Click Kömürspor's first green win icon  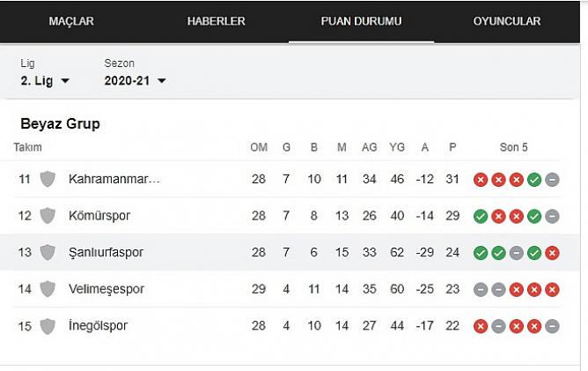click(481, 216)
